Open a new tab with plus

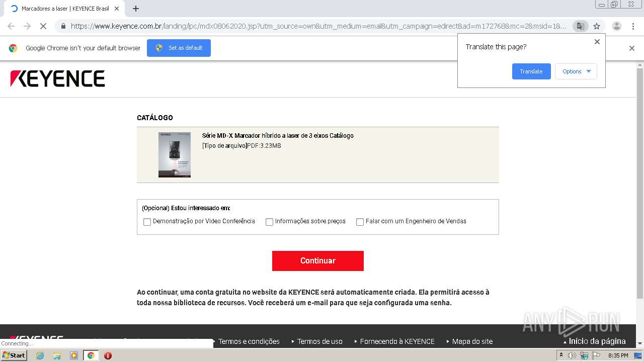[x=136, y=9]
